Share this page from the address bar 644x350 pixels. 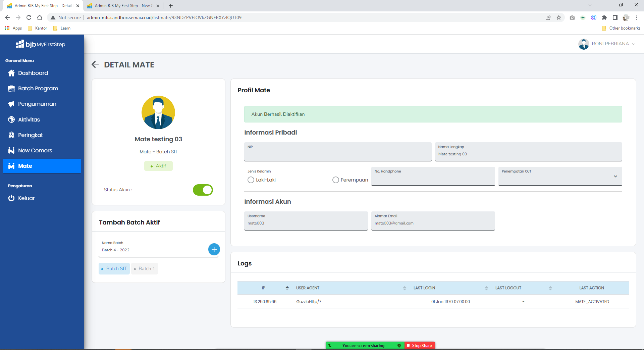tap(548, 17)
